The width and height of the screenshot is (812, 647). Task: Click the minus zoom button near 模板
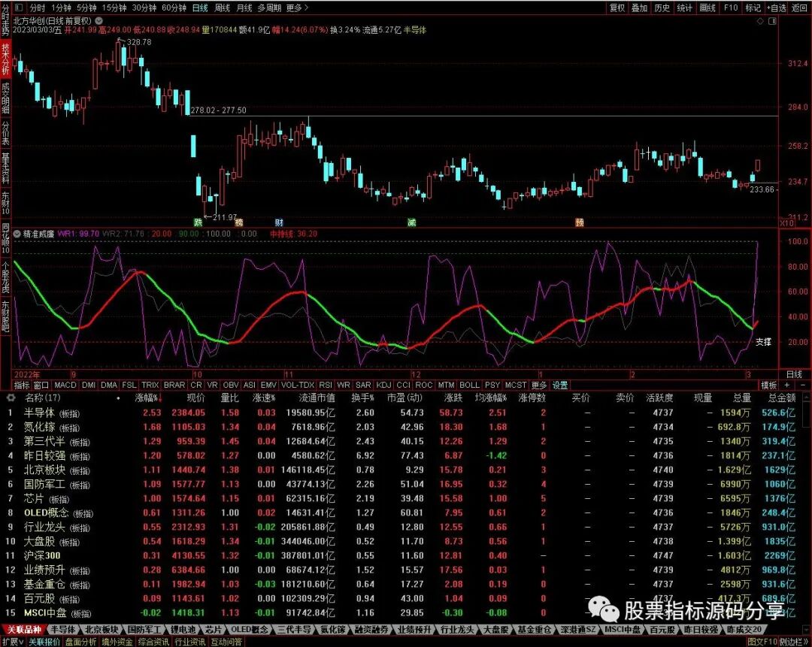[x=803, y=385]
